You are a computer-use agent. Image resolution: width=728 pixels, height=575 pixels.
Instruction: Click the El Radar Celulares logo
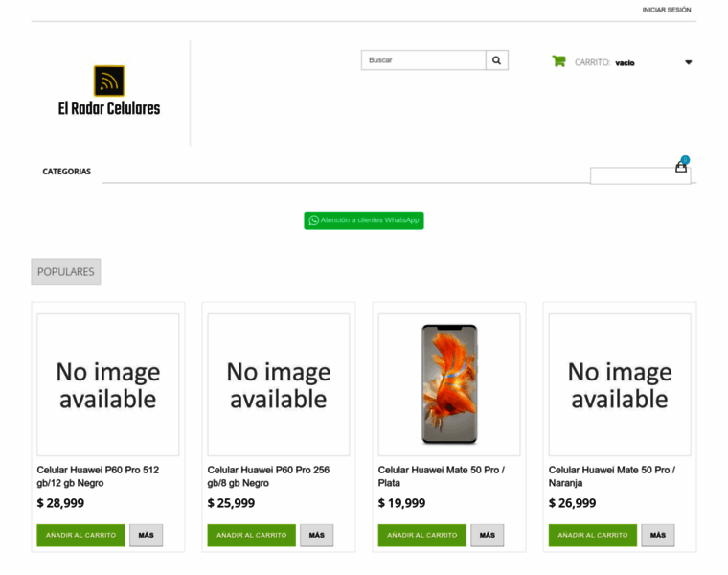point(109,91)
